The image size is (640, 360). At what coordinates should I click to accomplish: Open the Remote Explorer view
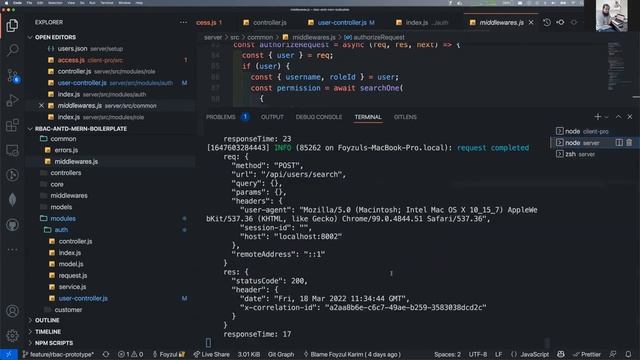[12, 151]
